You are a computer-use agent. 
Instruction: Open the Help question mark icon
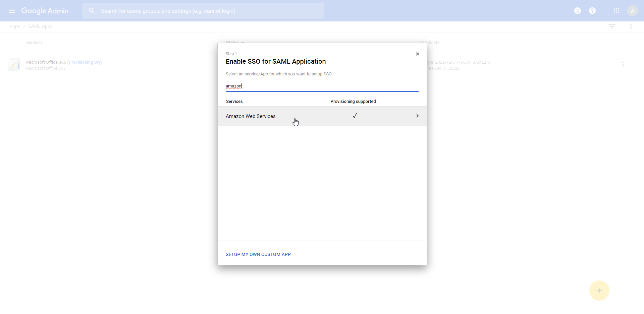592,11
